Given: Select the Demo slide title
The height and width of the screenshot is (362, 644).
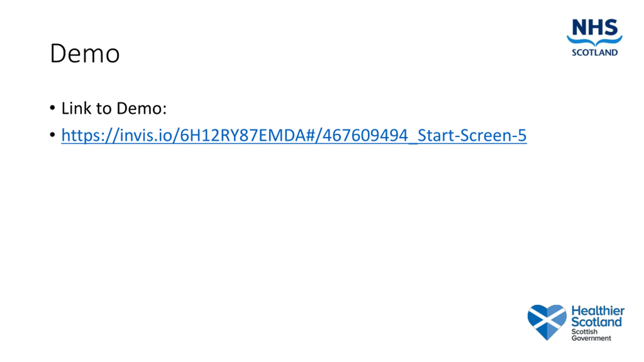Looking at the screenshot, I should coord(85,53).
